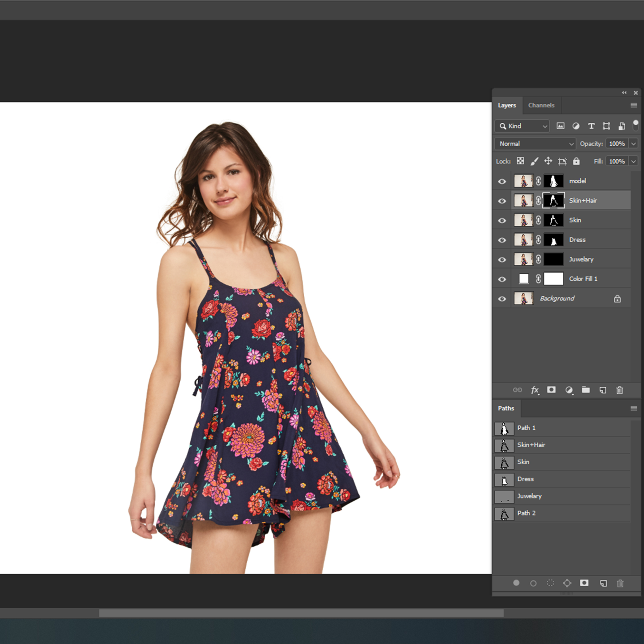Fill path with foreground color icon
The image size is (644, 644).
pos(516,583)
